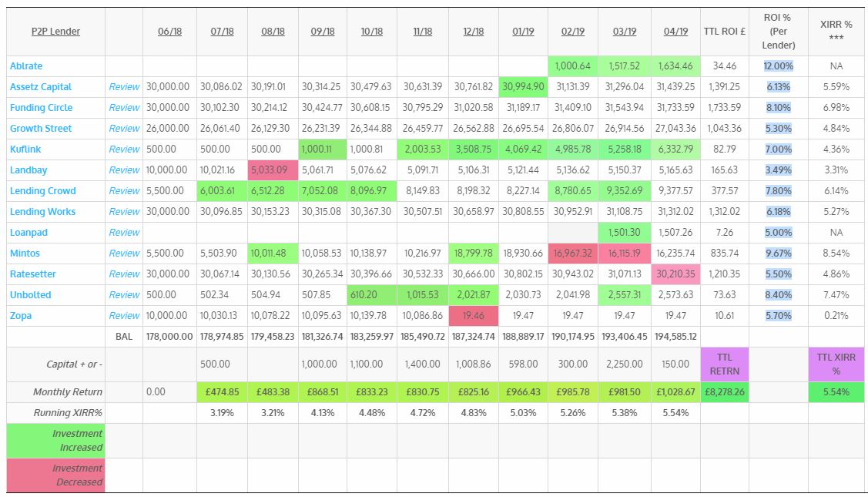Image resolution: width=868 pixels, height=497 pixels.
Task: Open the Growth Street lender link
Action: pyautogui.click(x=40, y=129)
